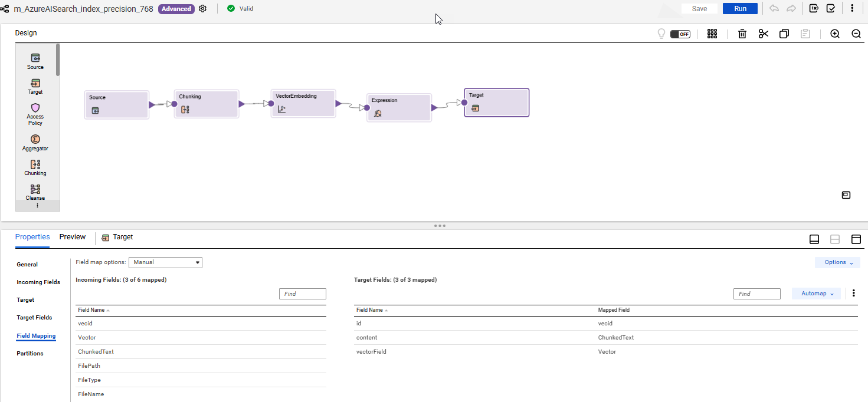
Task: Open the Incoming Fields section
Action: [38, 282]
